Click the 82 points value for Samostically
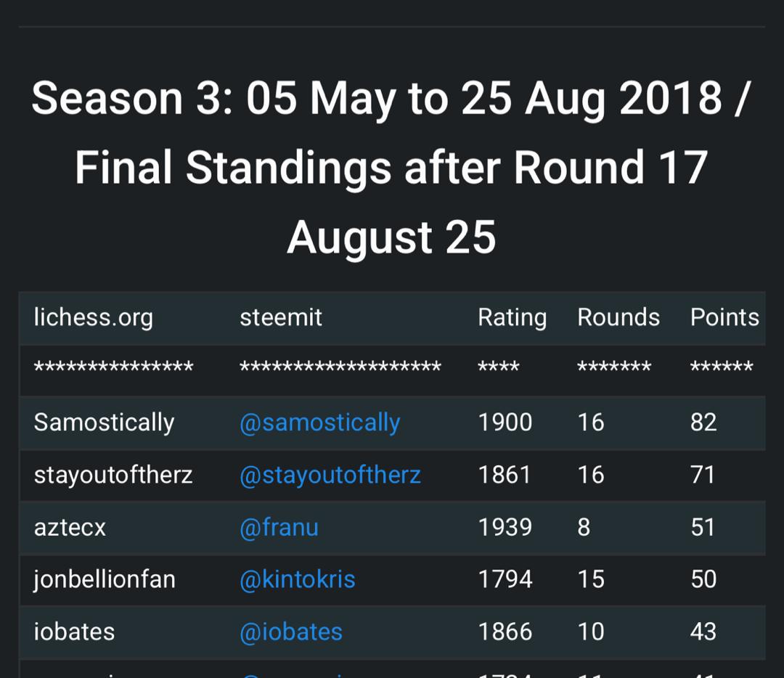Screen dimensions: 784x678 click(x=703, y=422)
